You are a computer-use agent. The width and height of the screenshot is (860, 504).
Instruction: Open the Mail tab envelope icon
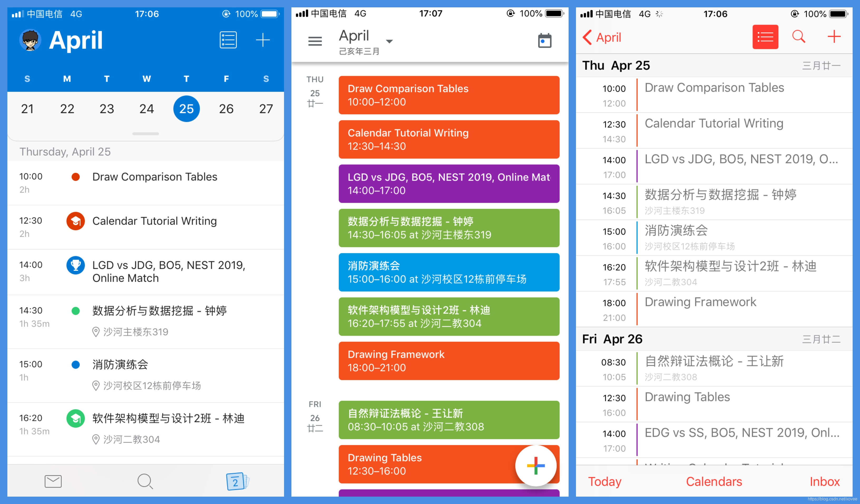tap(53, 481)
